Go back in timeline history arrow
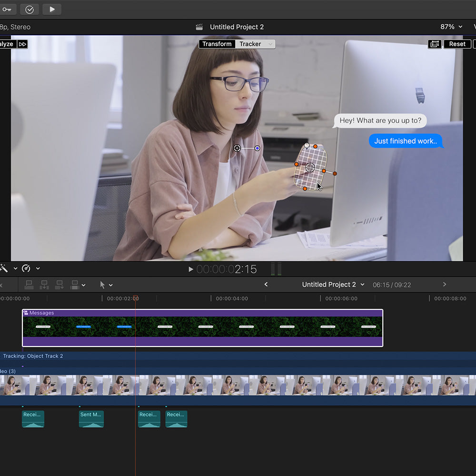This screenshot has width=476, height=476. pos(266,285)
